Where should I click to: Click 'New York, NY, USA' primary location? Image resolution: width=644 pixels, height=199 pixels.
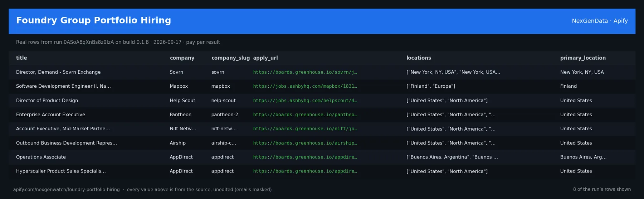[582, 72]
